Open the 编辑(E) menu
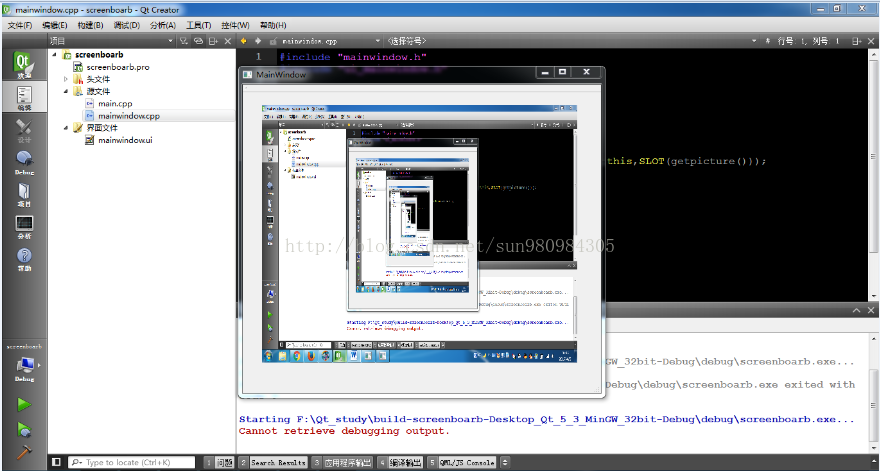The height and width of the screenshot is (471, 880). 54,25
